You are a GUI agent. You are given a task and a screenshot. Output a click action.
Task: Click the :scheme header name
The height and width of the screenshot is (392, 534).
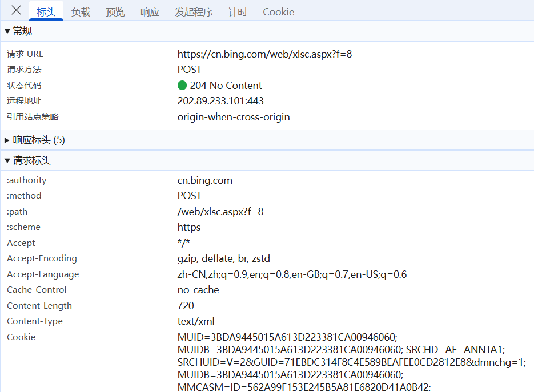pyautogui.click(x=23, y=227)
